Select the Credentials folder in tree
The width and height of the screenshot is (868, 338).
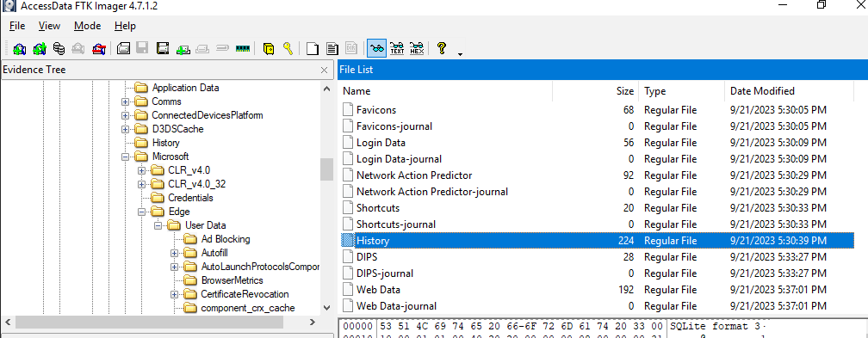pyautogui.click(x=190, y=198)
